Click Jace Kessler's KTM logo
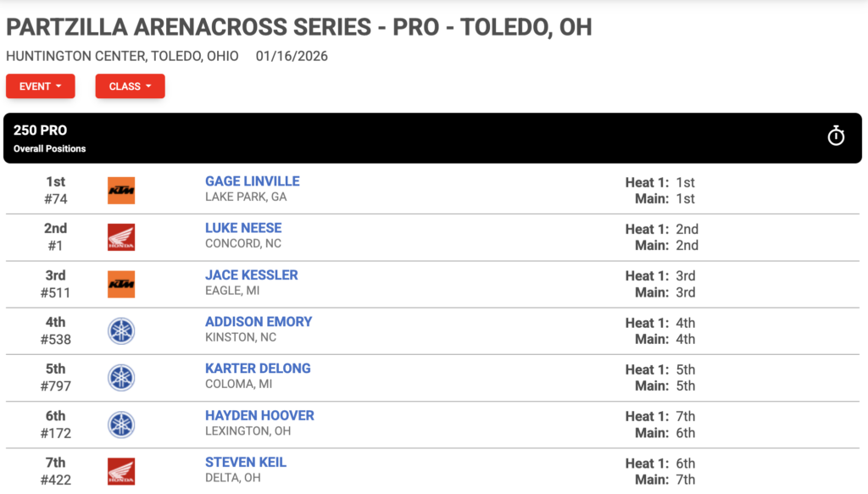 [121, 285]
